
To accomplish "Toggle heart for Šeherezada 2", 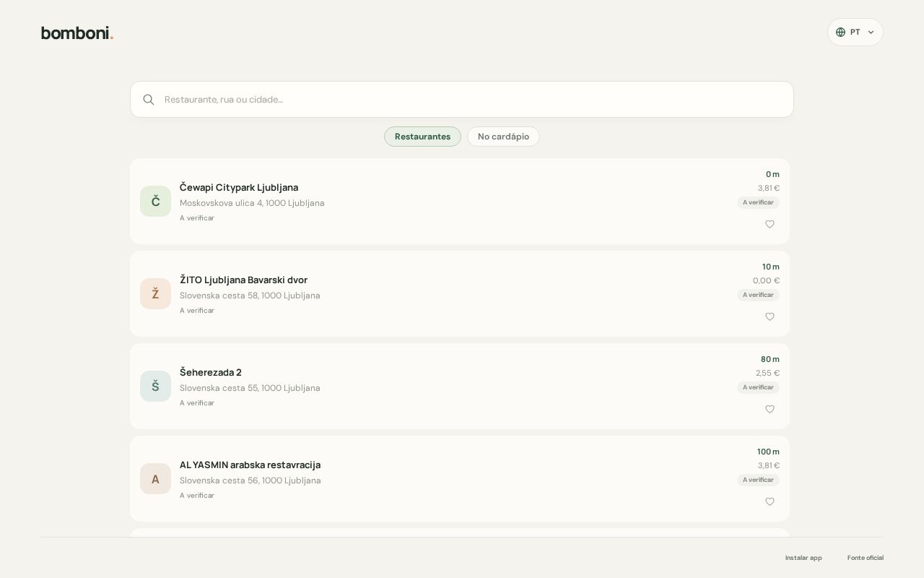I will [x=770, y=409].
